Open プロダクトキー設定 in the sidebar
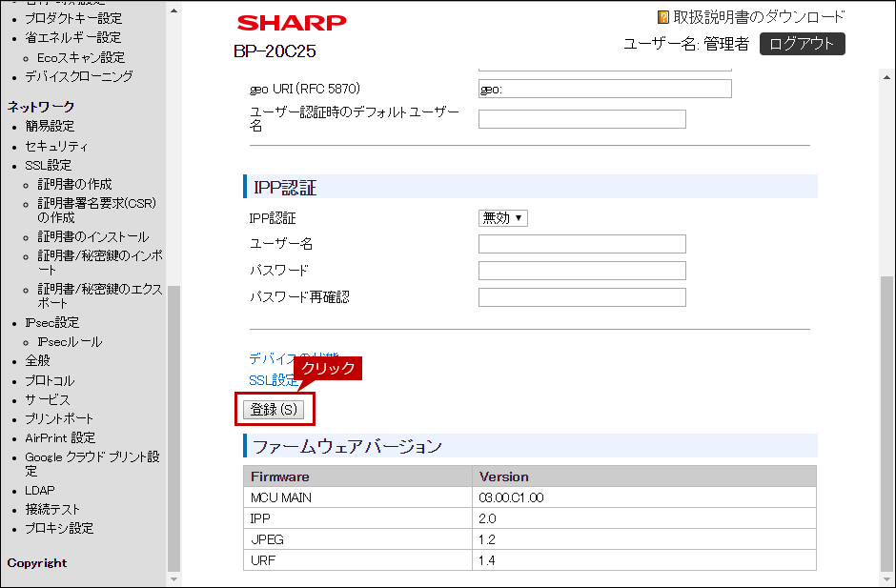Viewport: 896px width, 588px height. coord(73,18)
